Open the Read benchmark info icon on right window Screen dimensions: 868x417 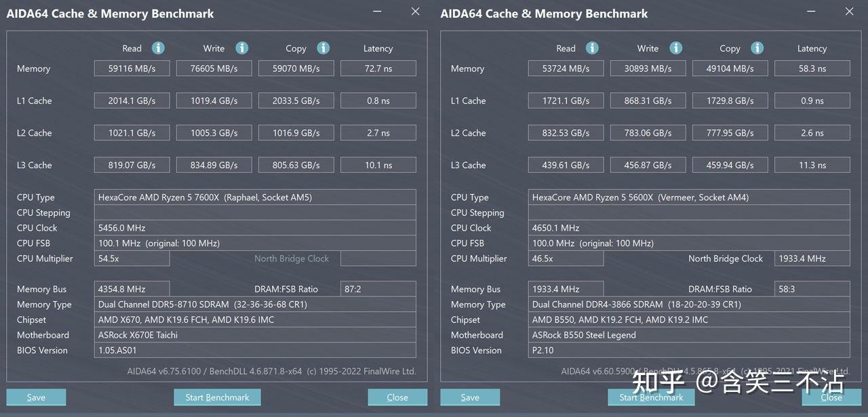pyautogui.click(x=592, y=48)
